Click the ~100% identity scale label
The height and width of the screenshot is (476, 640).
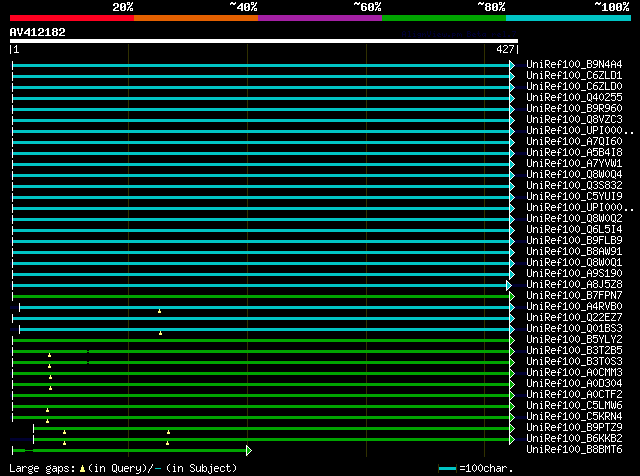(612, 7)
